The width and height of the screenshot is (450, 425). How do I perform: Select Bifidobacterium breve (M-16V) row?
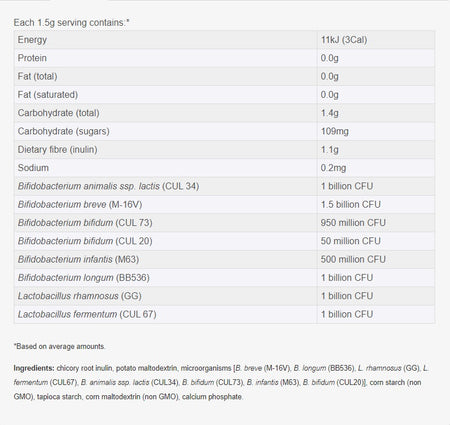[x=224, y=204]
